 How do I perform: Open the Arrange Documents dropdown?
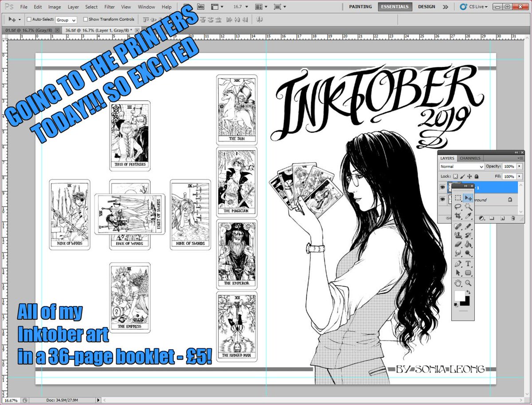(261, 7)
